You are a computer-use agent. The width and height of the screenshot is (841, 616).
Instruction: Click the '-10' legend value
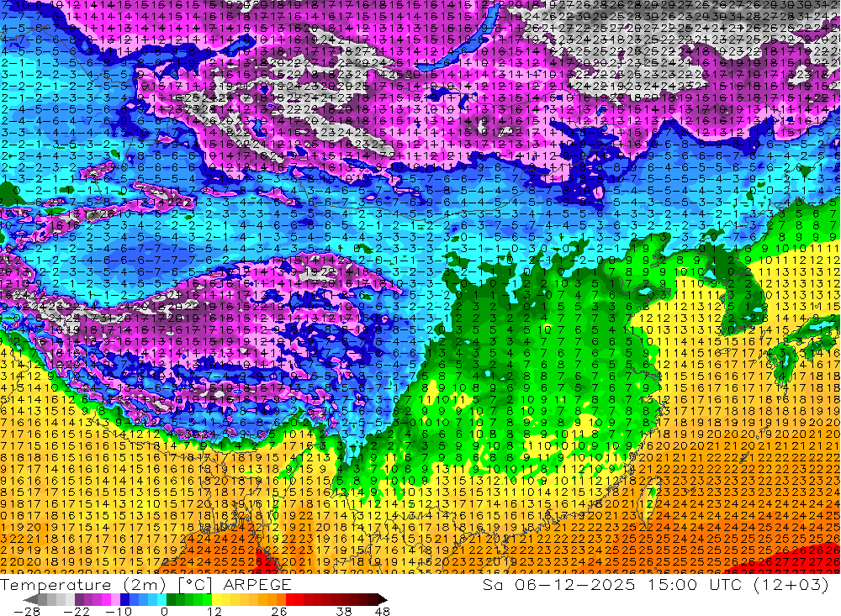click(118, 611)
